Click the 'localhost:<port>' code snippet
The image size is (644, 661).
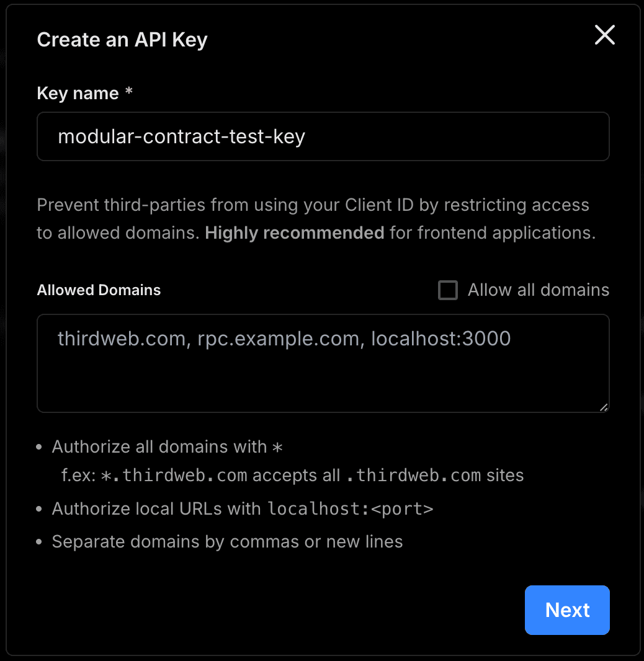pos(351,509)
